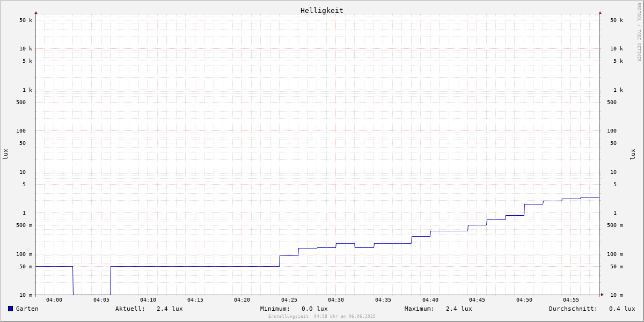Click the "Garten" legend label

27,309
